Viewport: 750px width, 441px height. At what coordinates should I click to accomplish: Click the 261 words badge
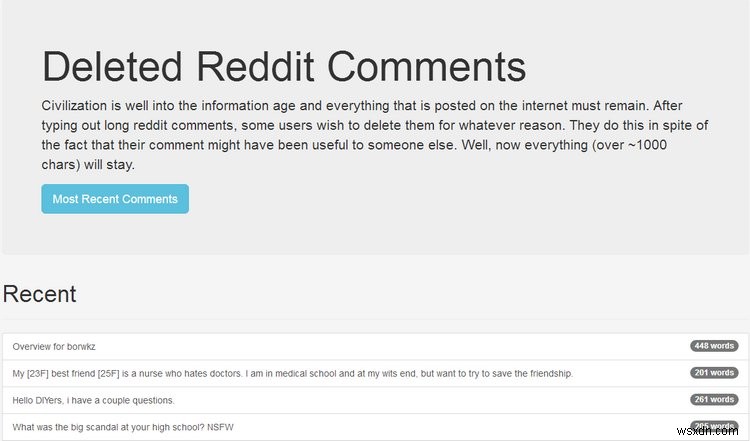click(x=714, y=400)
